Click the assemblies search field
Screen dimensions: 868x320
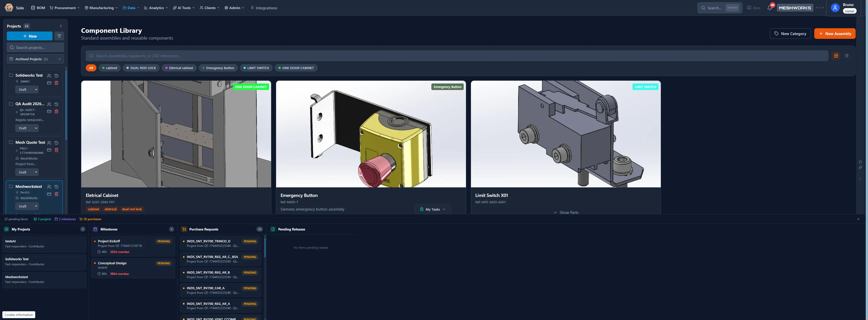tap(457, 56)
